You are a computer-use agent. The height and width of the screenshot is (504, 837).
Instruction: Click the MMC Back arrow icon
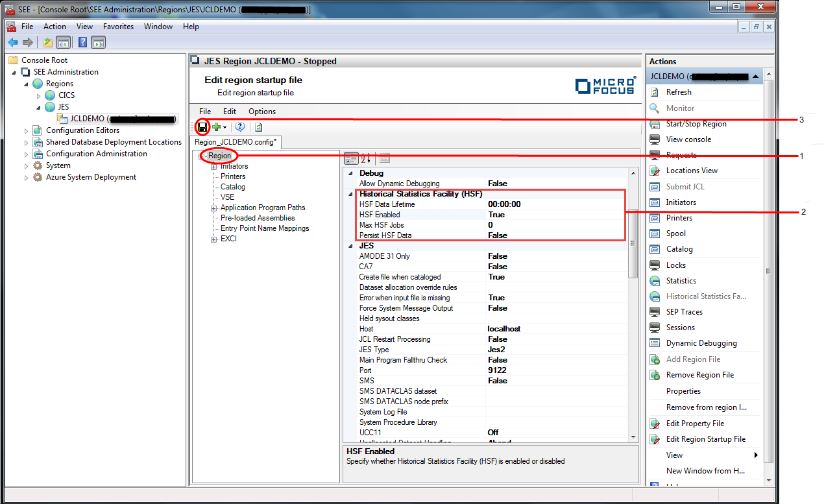coord(13,43)
